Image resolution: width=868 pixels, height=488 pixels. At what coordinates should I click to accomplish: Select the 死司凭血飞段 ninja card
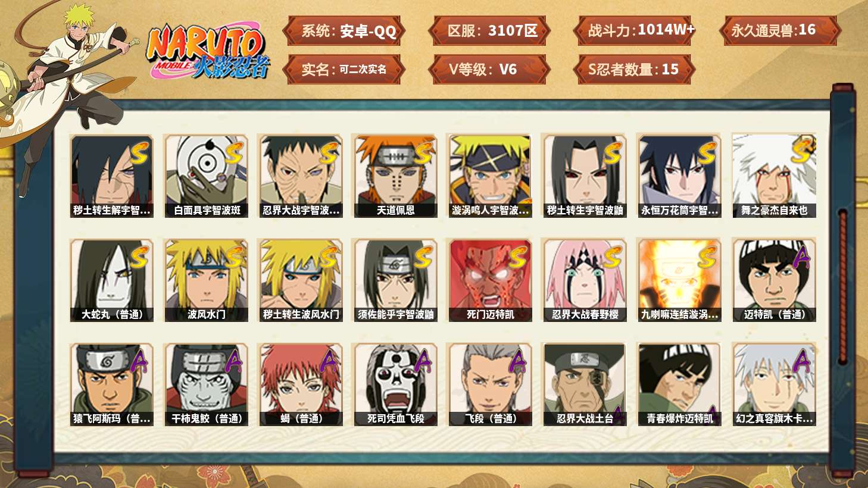tap(395, 384)
